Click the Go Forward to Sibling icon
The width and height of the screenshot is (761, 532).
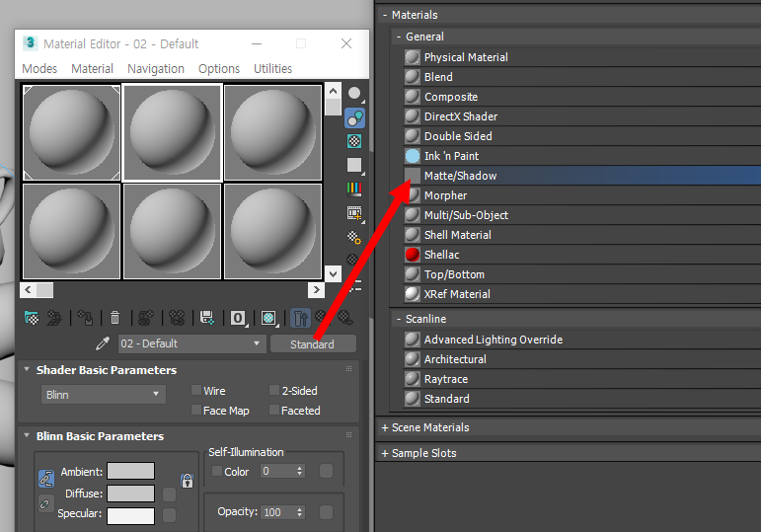pos(345,318)
